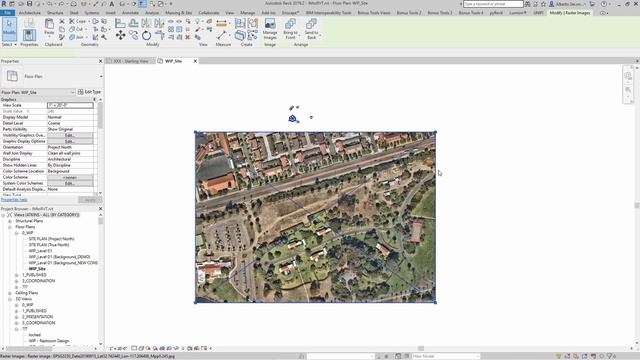
Task: Select the Rotate tool icon
Action: click(x=146, y=36)
